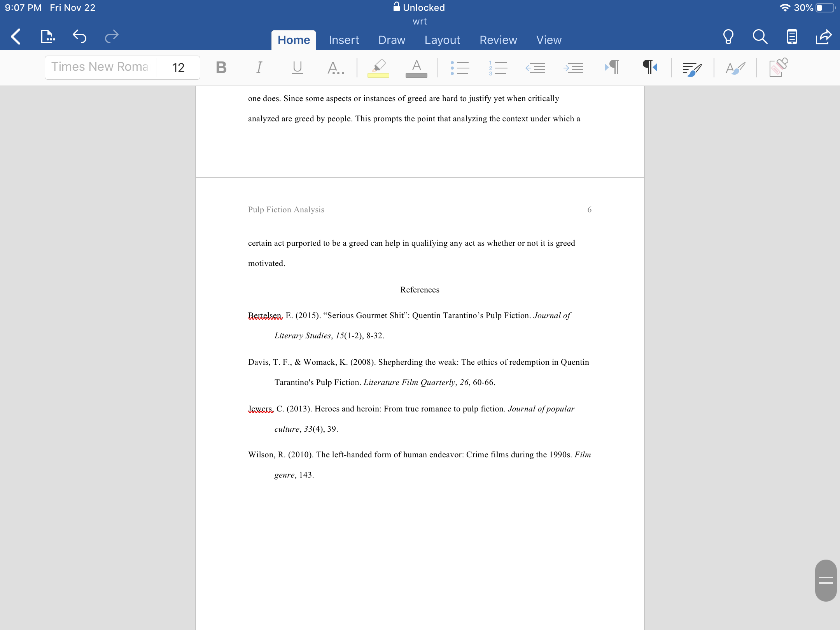Open the Times New Roman font picker
840x630 pixels.
click(100, 67)
